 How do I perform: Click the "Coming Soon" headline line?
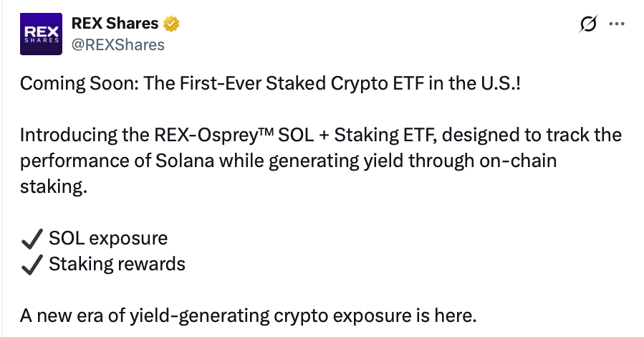pos(270,83)
